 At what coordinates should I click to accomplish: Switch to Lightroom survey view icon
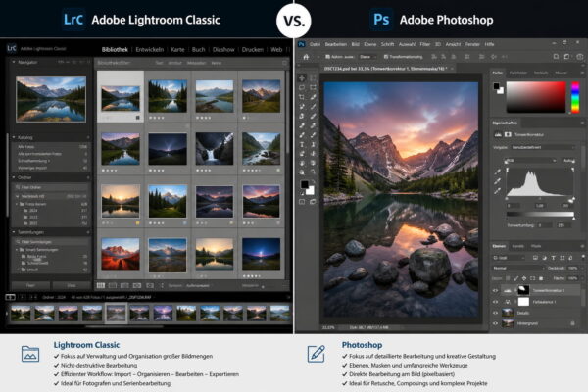tap(137, 286)
